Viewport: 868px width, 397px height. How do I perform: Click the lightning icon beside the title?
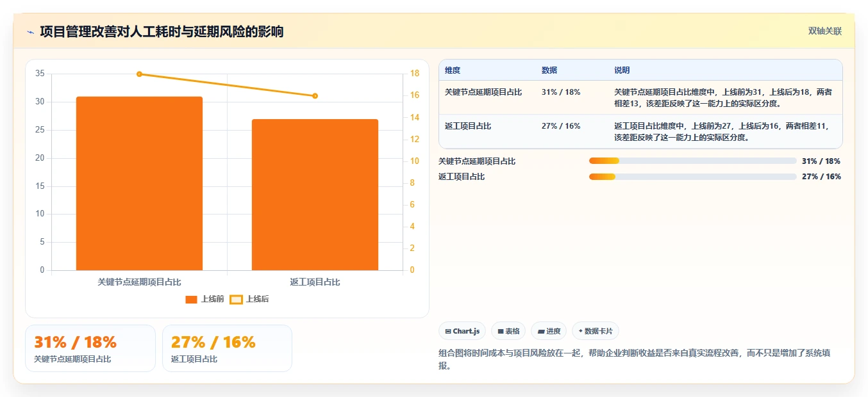click(31, 31)
